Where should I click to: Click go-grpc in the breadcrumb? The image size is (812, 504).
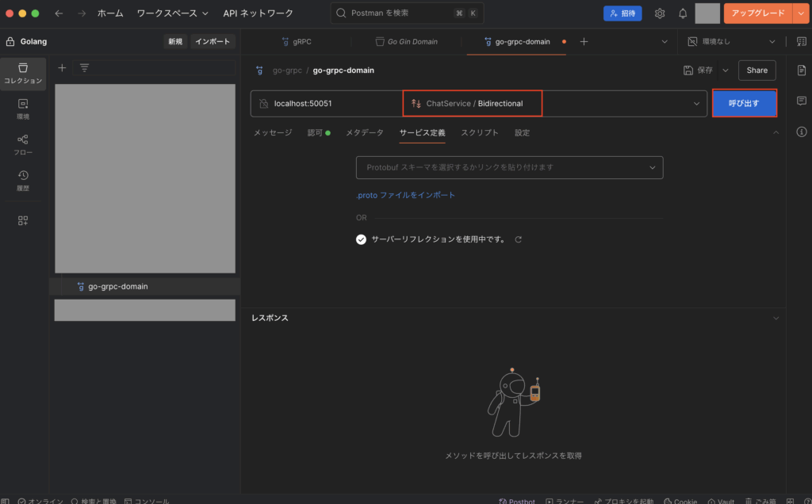pyautogui.click(x=287, y=70)
